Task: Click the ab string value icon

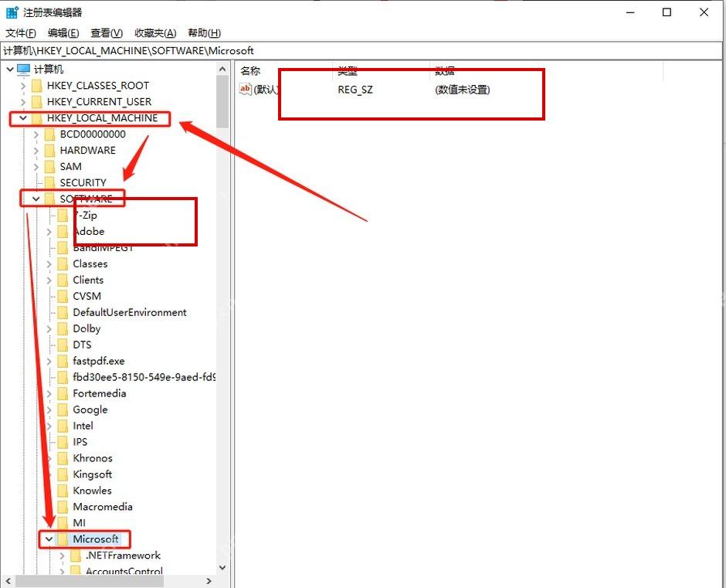Action: pos(245,89)
